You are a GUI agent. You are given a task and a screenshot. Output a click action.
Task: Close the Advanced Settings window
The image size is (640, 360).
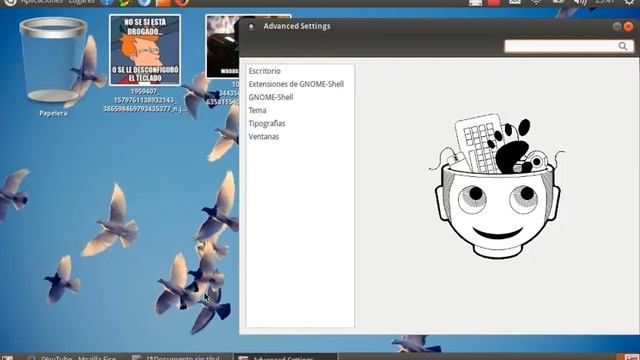[x=629, y=27]
